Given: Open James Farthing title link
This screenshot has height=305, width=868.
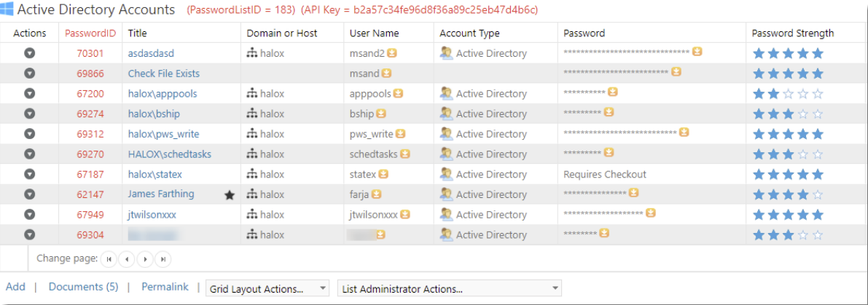Looking at the screenshot, I should [x=161, y=194].
